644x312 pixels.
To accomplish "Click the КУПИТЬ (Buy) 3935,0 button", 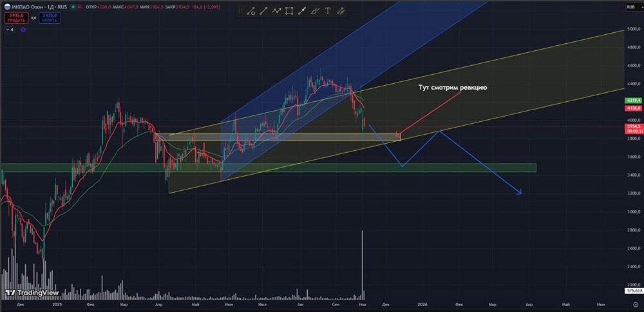I will (50, 17).
